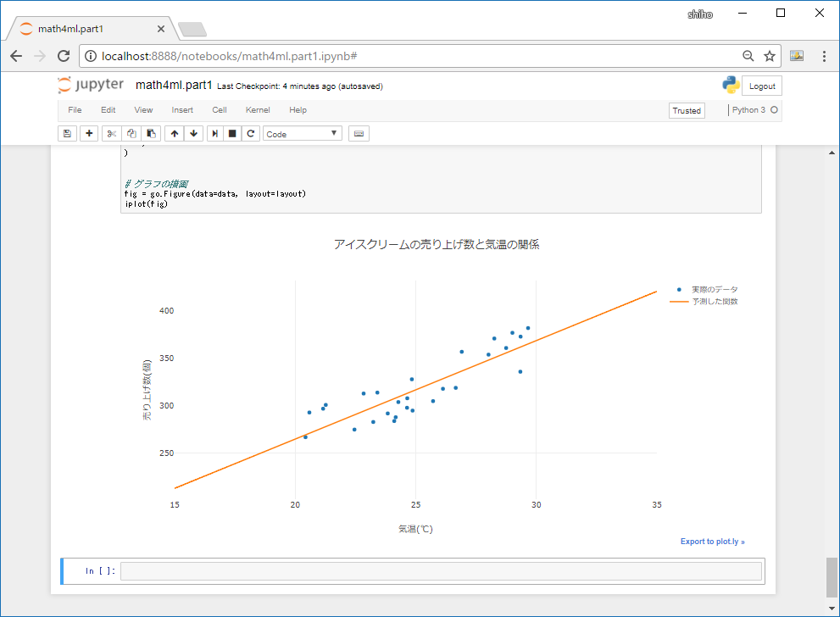Click the notebook title math4ml.part1

point(174,85)
